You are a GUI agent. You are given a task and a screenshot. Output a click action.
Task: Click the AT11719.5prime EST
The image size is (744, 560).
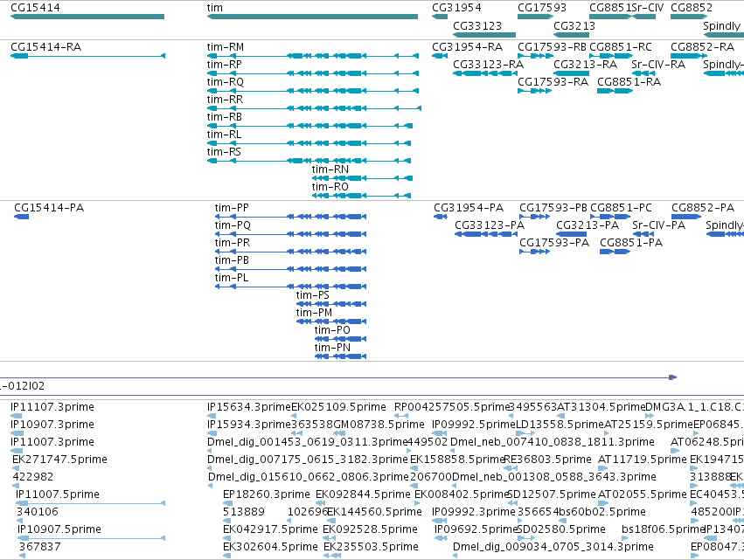pos(602,468)
